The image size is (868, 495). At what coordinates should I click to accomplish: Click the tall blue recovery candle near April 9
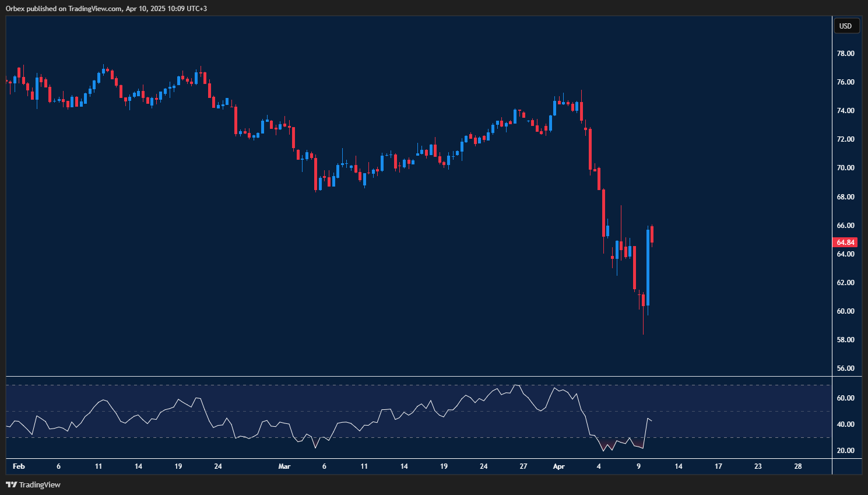tap(647, 268)
